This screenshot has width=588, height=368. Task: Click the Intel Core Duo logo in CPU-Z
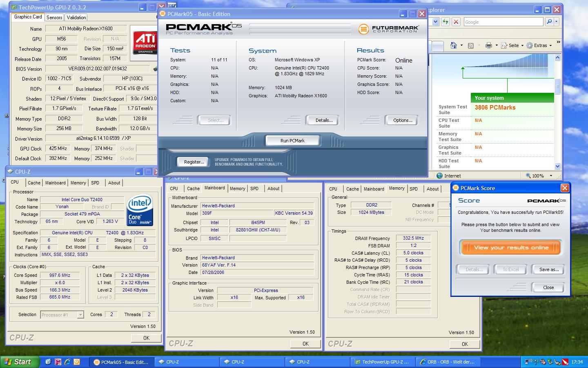(140, 210)
